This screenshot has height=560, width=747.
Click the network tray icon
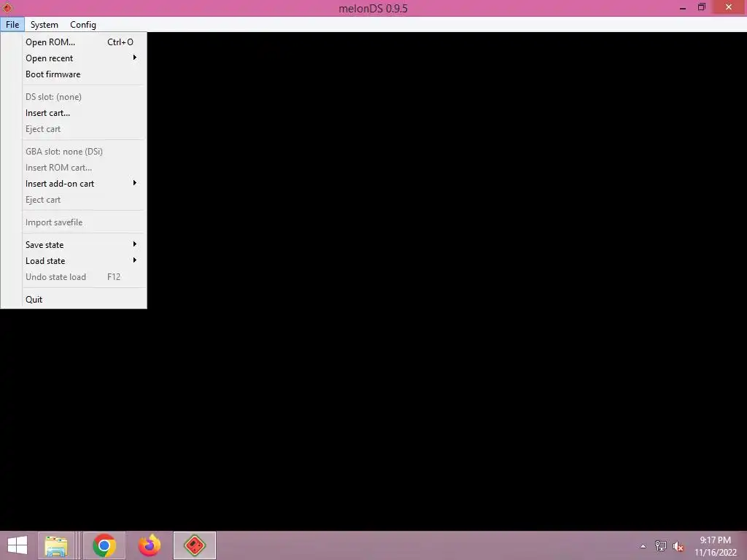click(x=661, y=546)
